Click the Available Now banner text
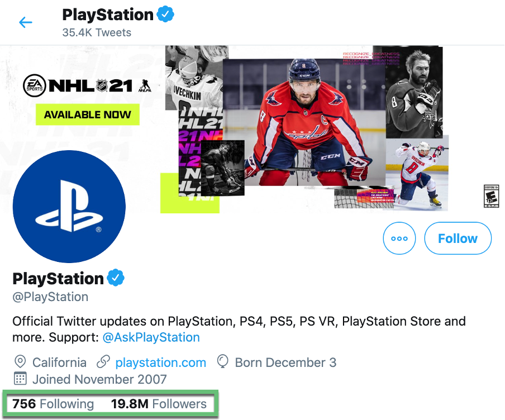Viewport: 505px width, 420px height. coord(87,114)
